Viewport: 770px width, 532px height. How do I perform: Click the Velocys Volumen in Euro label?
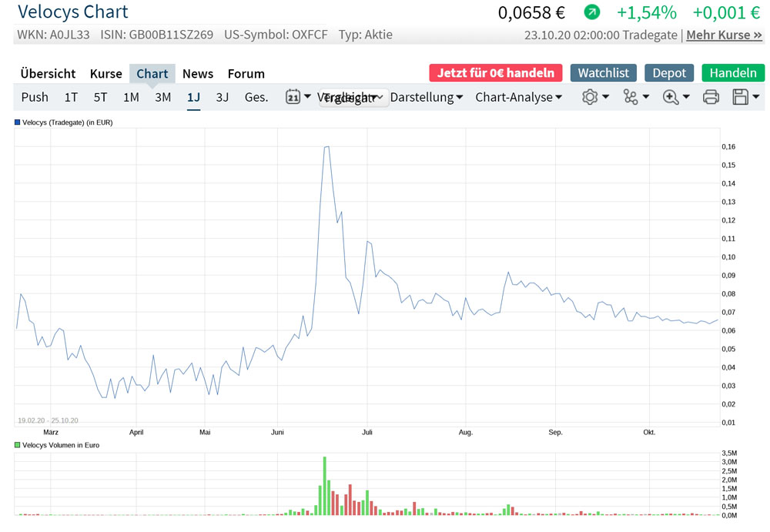[61, 445]
